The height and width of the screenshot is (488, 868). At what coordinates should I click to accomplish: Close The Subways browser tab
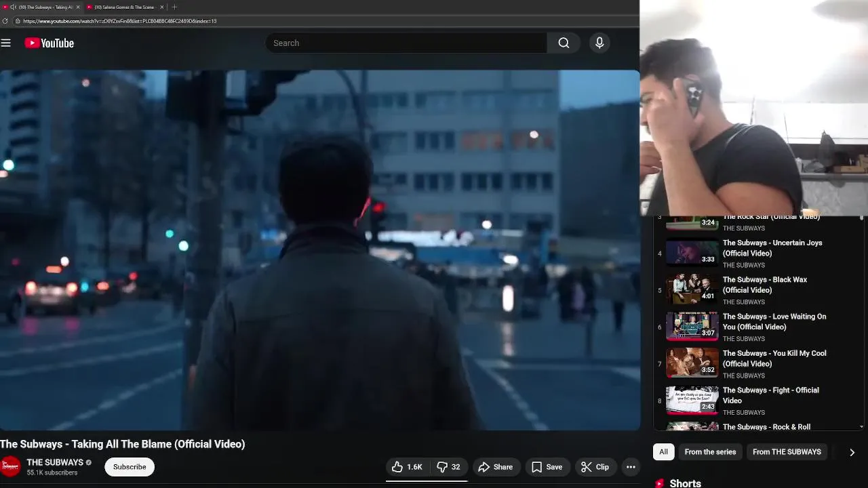[x=77, y=7]
